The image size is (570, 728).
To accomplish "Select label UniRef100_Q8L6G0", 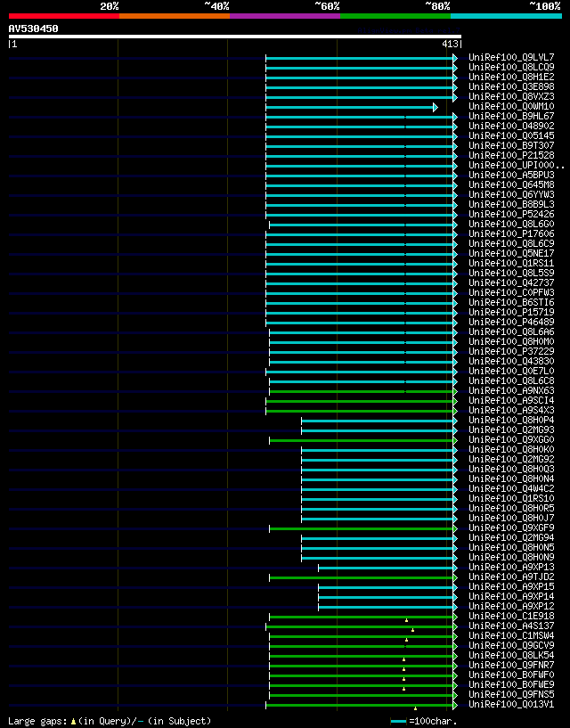I will [511, 224].
